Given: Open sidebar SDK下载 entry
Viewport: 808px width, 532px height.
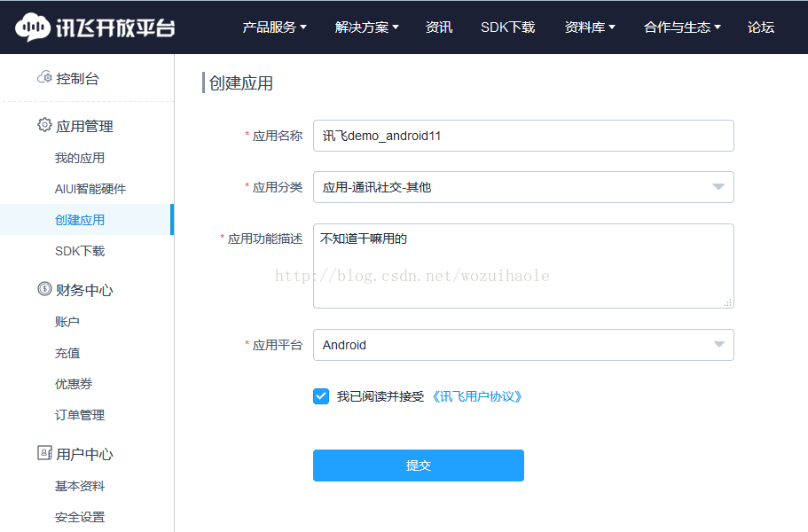Looking at the screenshot, I should [80, 251].
